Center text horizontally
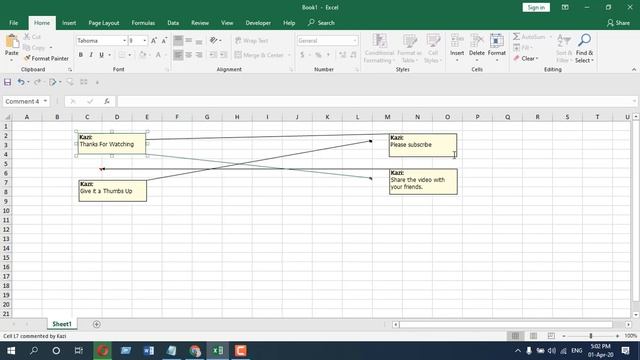This screenshot has height=360, width=640. pos(189,55)
